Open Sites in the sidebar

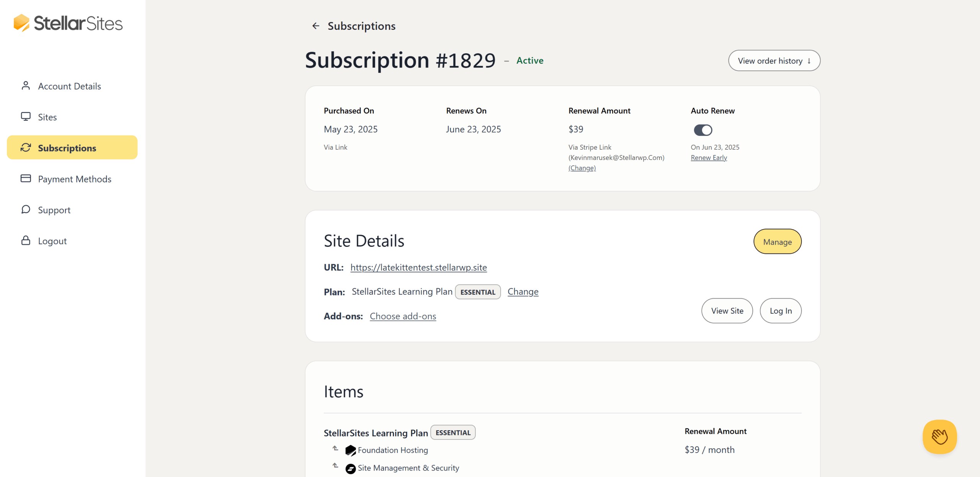tap(72, 117)
